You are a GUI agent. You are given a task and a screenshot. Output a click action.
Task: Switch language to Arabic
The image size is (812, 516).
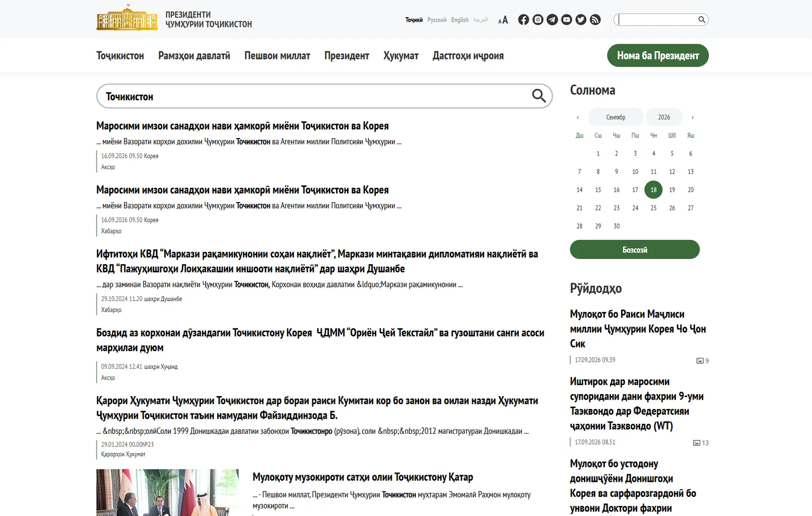pyautogui.click(x=481, y=20)
